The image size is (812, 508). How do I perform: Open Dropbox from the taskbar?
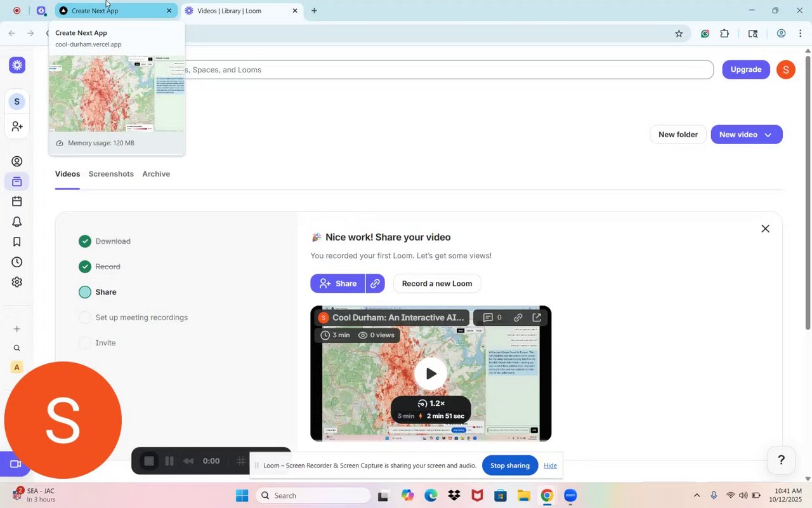454,495
